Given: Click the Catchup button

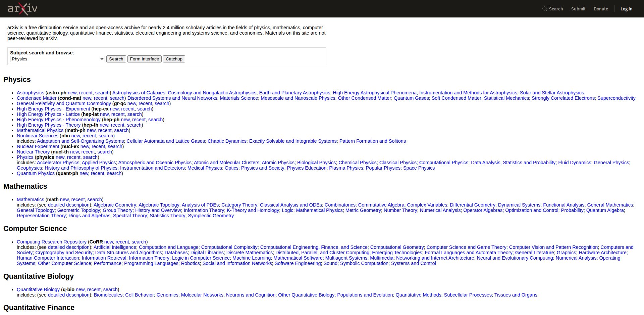Looking at the screenshot, I should 174,59.
